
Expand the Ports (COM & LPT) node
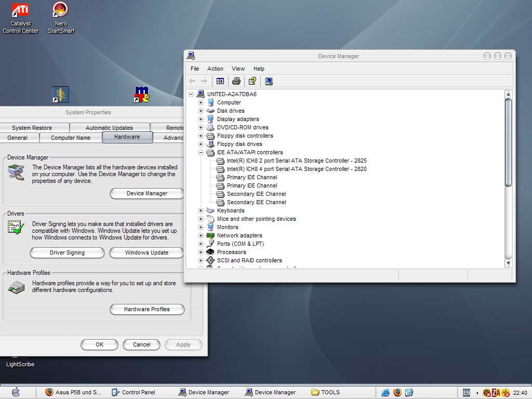201,244
